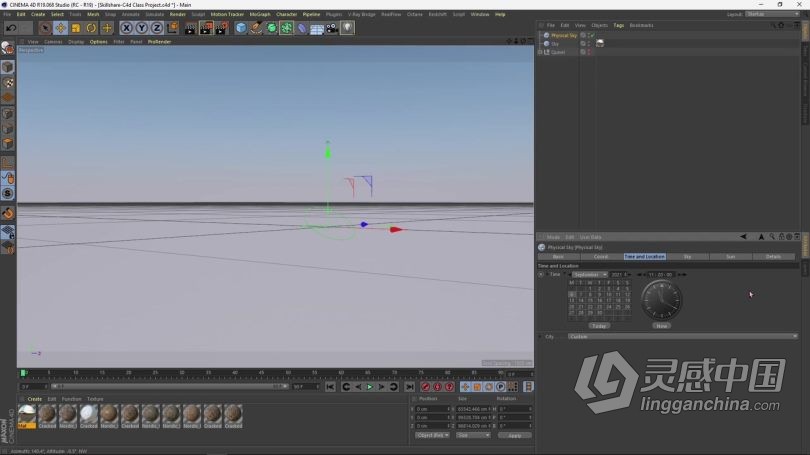This screenshot has height=455, width=810.
Task: Open Tags menu in object manager
Action: coord(618,25)
